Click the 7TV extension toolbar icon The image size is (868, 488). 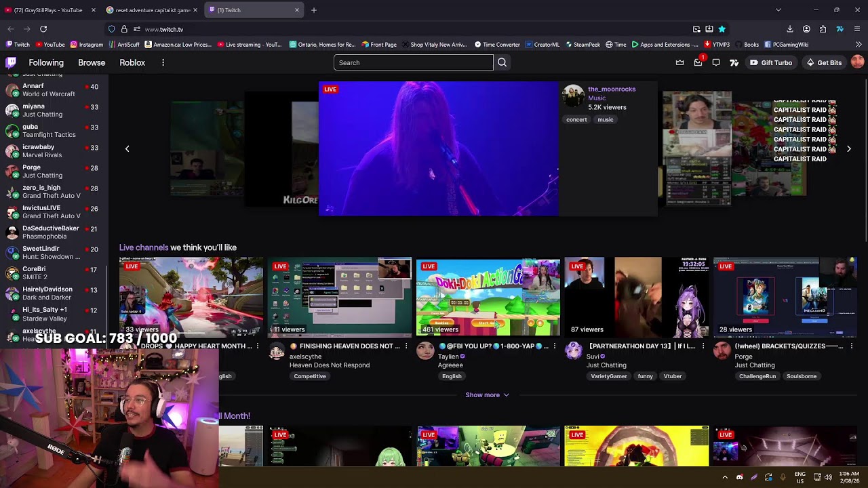pos(840,29)
